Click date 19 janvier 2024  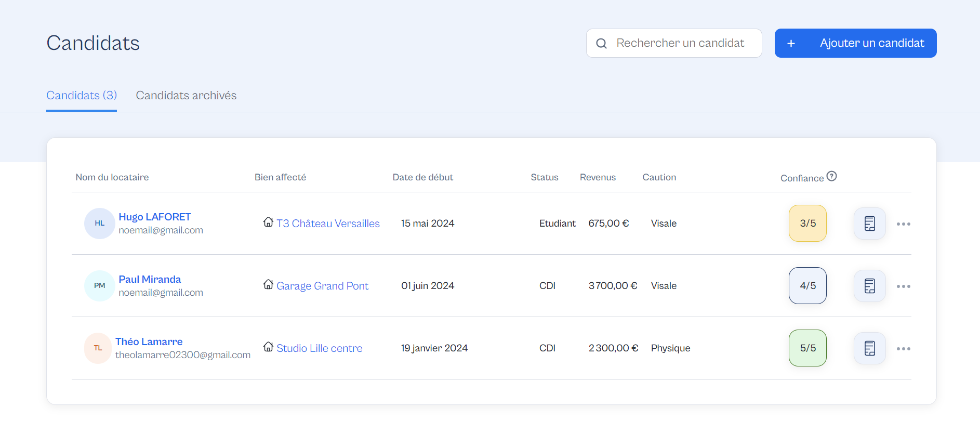(x=434, y=348)
